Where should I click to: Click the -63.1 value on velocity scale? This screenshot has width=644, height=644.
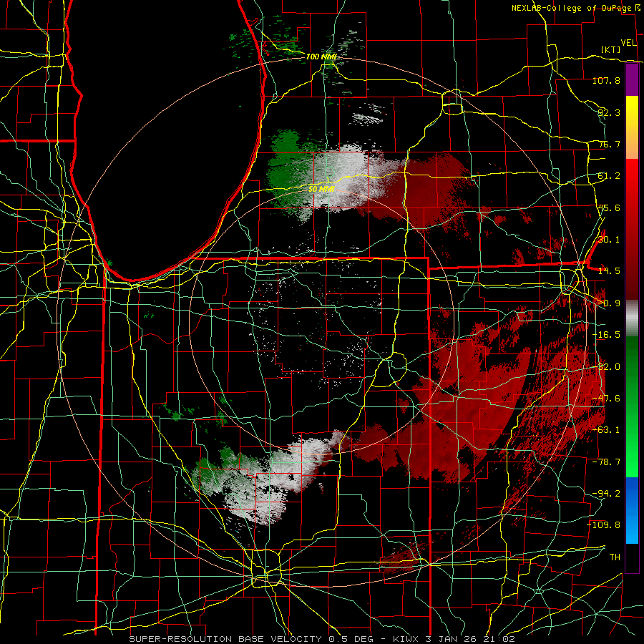coord(606,430)
